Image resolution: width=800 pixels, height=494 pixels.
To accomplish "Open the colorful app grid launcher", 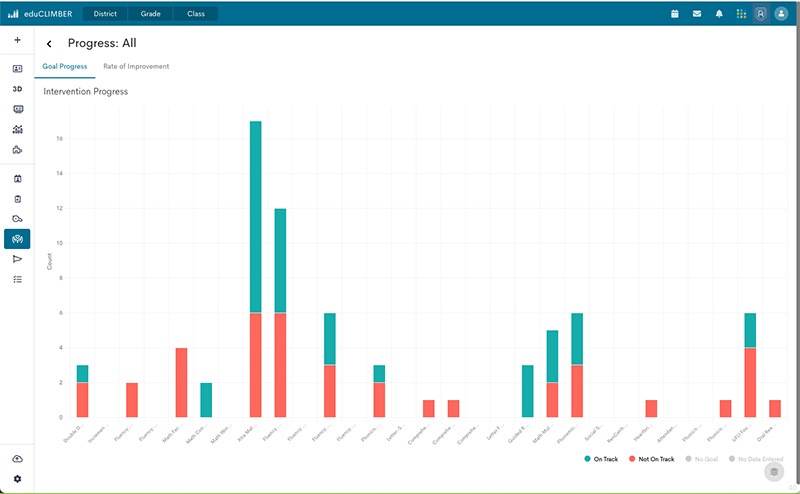I will 740,14.
